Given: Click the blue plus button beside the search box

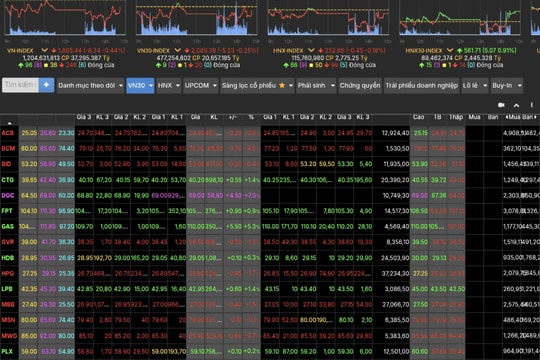Looking at the screenshot, I should coord(46,85).
